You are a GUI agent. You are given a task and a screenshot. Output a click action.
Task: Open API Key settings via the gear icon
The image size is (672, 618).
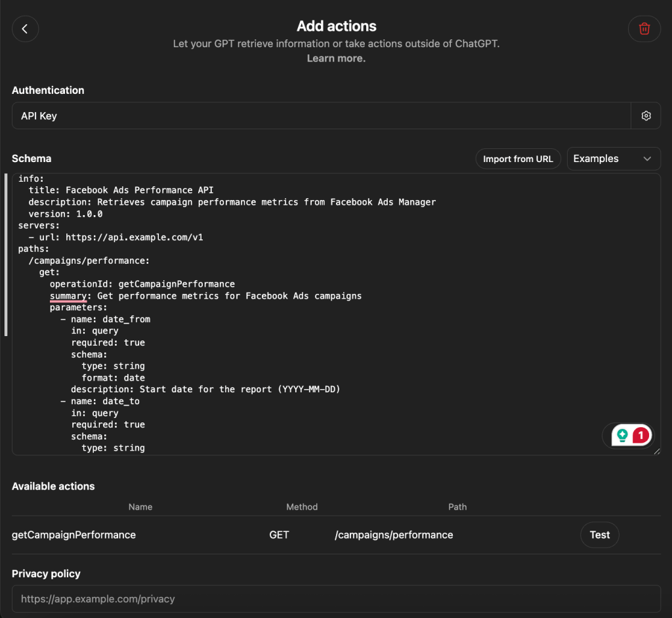[646, 115]
